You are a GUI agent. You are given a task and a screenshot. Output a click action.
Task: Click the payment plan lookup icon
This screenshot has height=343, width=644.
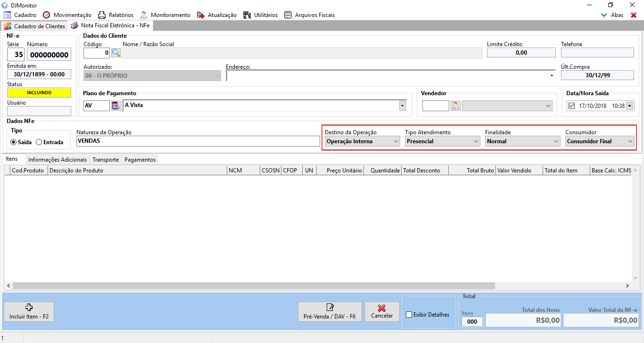point(116,106)
